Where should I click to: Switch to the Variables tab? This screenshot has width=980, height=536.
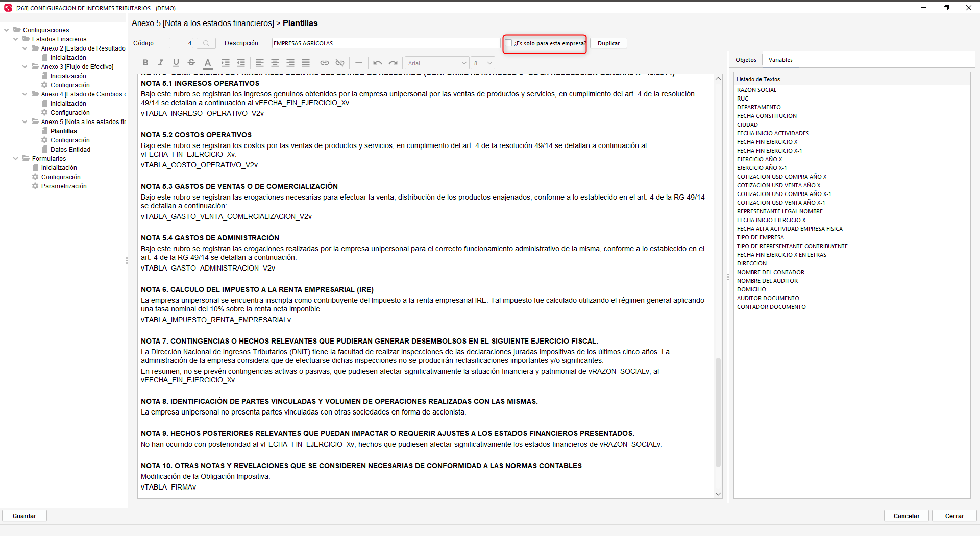coord(780,60)
